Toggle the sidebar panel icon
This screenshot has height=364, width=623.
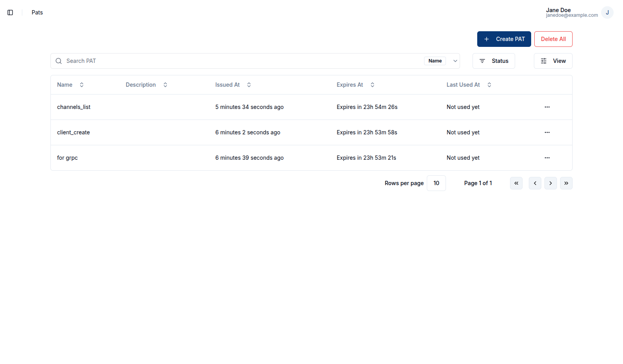[x=10, y=12]
